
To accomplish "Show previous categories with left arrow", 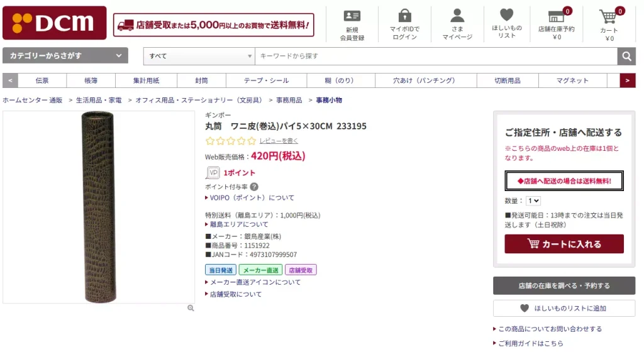I will pos(10,80).
